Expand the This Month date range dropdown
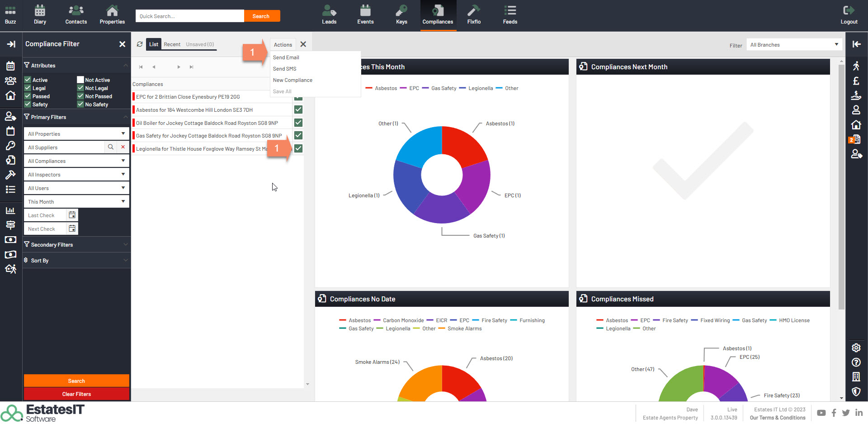The height and width of the screenshot is (424, 868). tap(76, 202)
